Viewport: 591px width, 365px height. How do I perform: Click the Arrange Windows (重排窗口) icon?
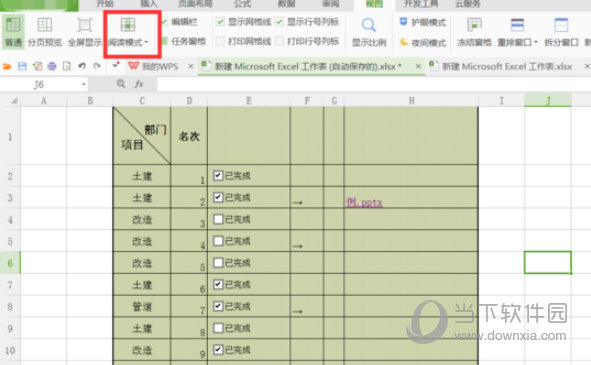(517, 25)
